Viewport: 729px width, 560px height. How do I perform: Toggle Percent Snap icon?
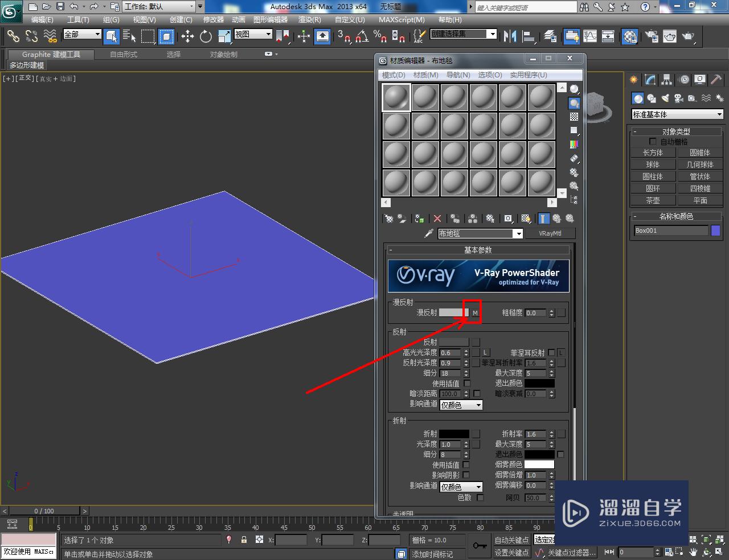pyautogui.click(x=380, y=36)
